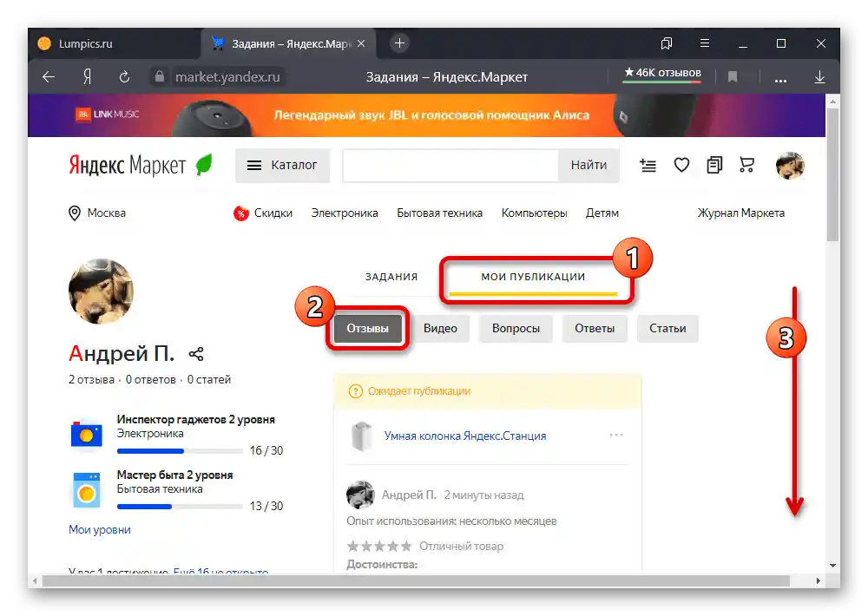Click the five-star review rating

pos(379,547)
